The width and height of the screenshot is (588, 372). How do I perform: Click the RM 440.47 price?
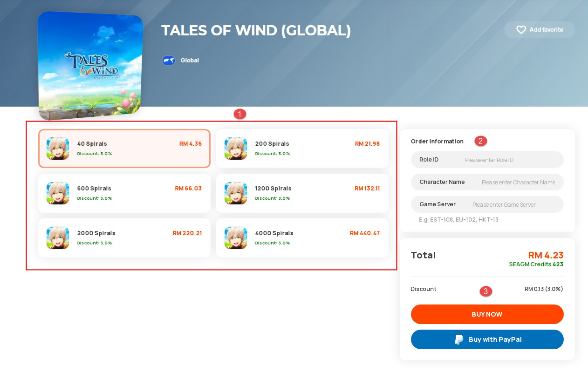365,233
